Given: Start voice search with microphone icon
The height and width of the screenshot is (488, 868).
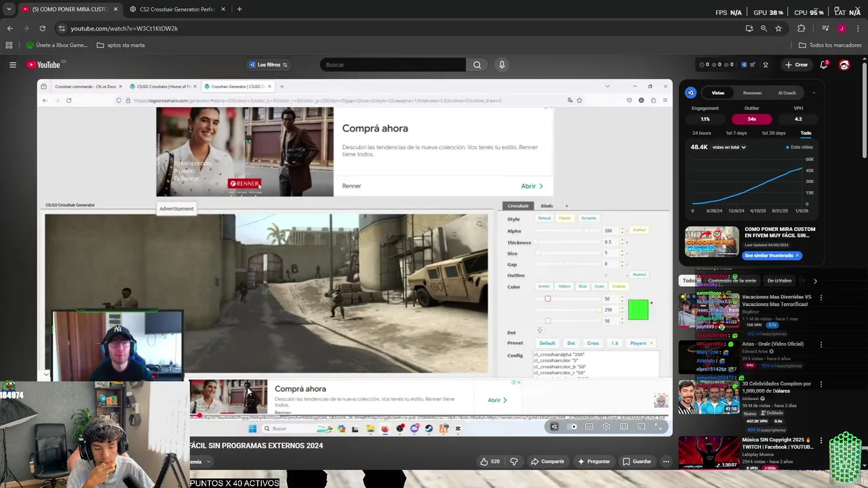Looking at the screenshot, I should [502, 65].
